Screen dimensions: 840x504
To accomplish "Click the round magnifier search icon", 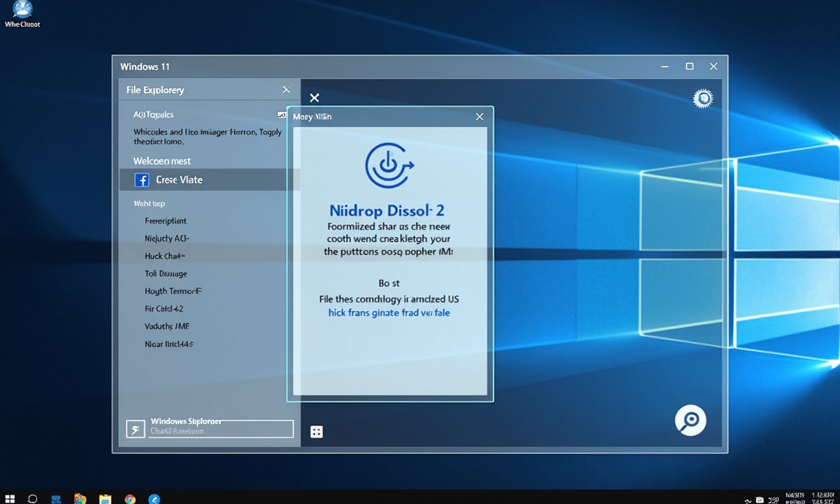I will (x=690, y=420).
